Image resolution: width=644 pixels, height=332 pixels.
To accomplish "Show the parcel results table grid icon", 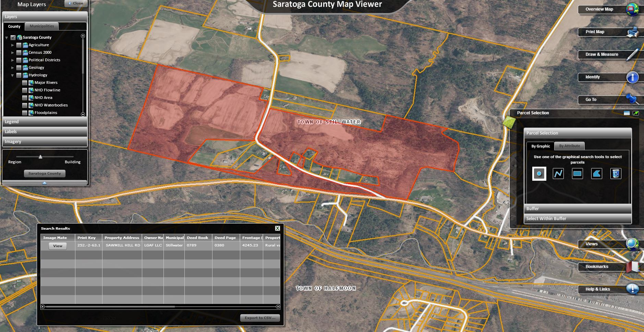I will 627,113.
